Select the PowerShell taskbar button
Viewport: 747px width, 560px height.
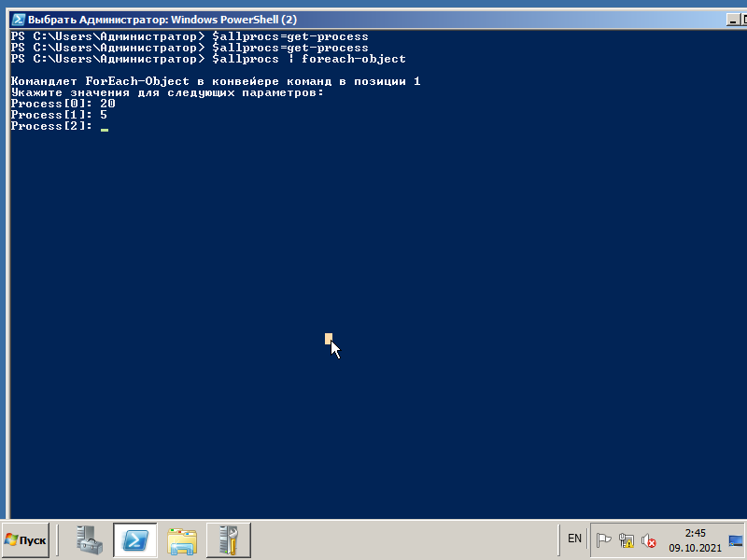[x=135, y=540]
